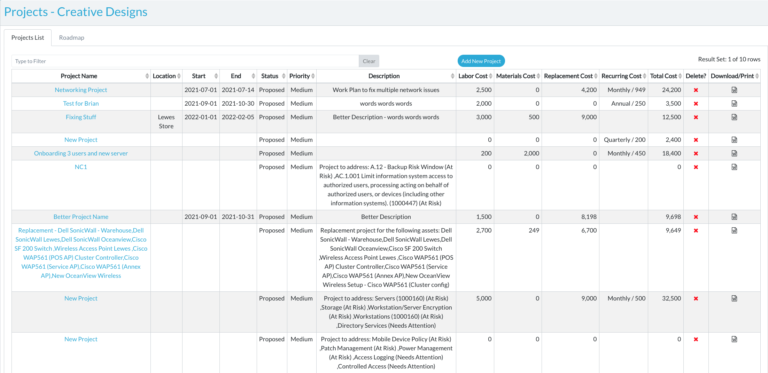Clear the filter text
The image size is (768, 373).
(369, 61)
